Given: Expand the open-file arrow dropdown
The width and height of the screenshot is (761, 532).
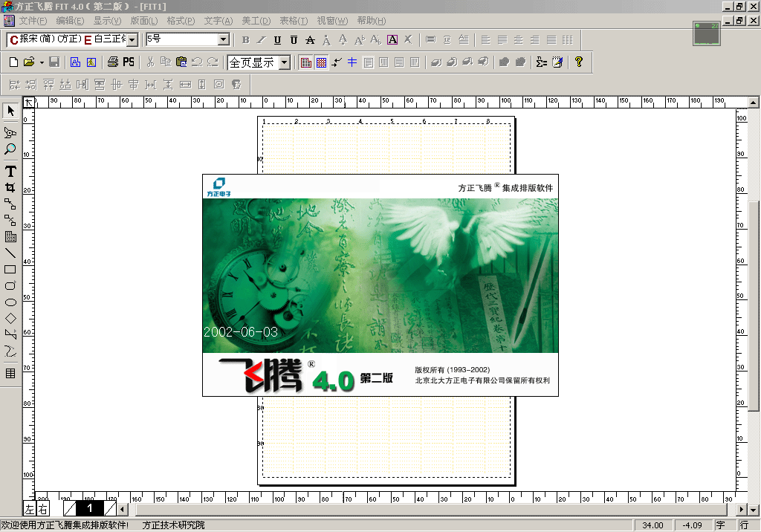Looking at the screenshot, I should click(42, 62).
